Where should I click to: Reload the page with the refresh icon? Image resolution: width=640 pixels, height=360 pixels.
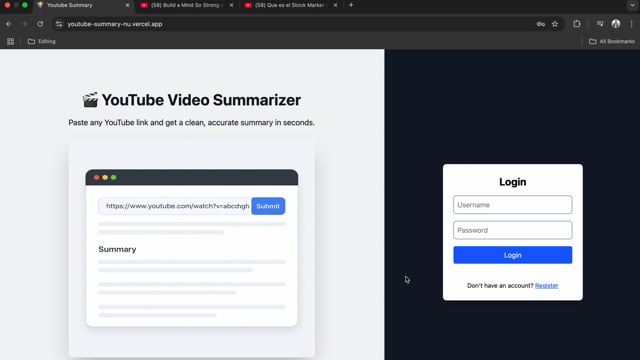pos(40,24)
